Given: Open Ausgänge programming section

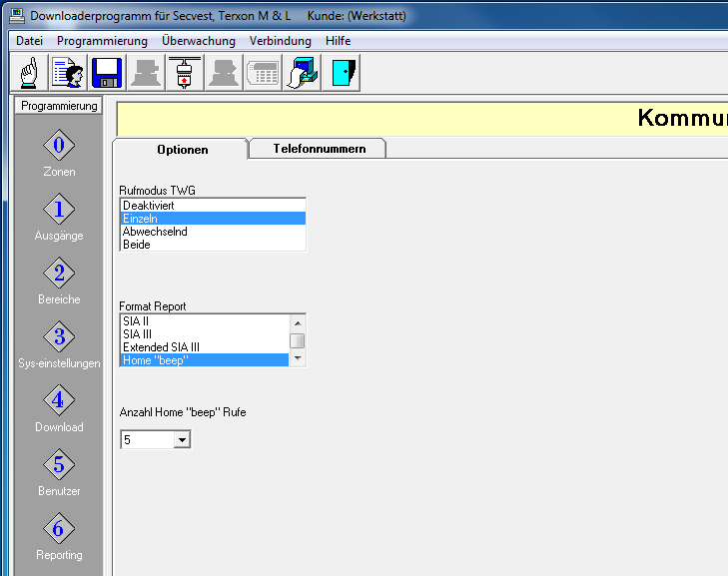Looking at the screenshot, I should tap(59, 211).
